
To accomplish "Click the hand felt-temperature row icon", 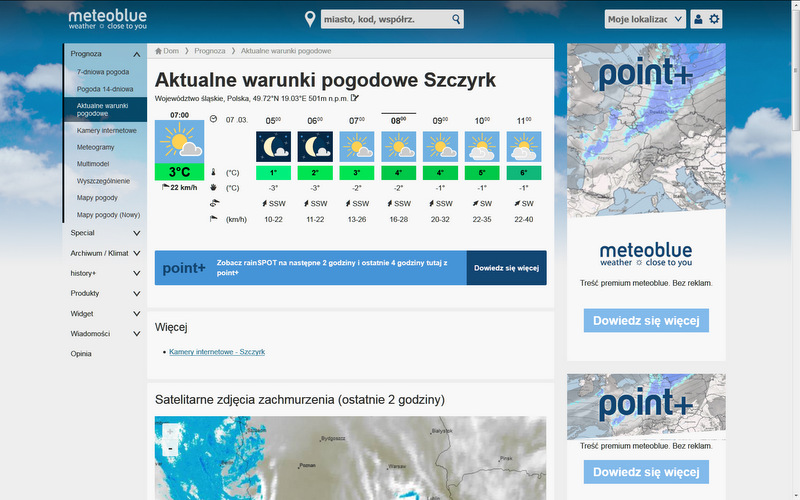I will point(213,188).
